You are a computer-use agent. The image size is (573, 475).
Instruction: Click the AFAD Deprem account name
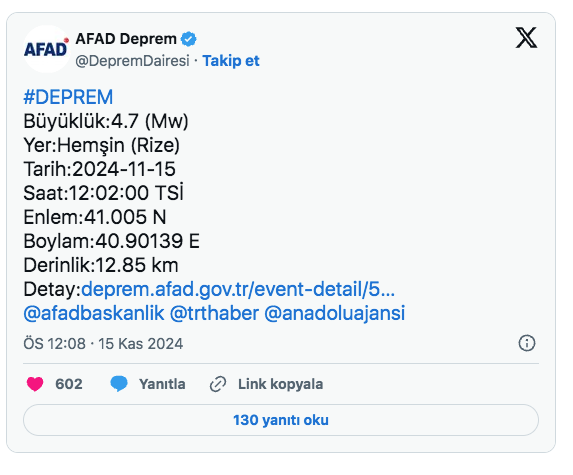pyautogui.click(x=126, y=39)
